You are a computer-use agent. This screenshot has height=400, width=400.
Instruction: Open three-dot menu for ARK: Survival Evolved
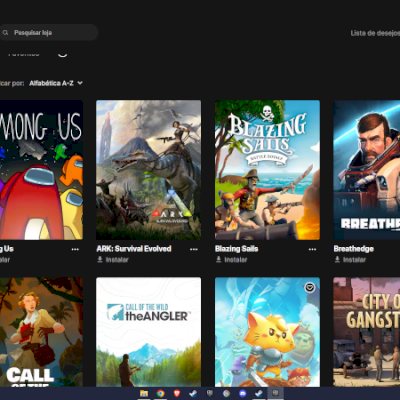[x=194, y=249]
